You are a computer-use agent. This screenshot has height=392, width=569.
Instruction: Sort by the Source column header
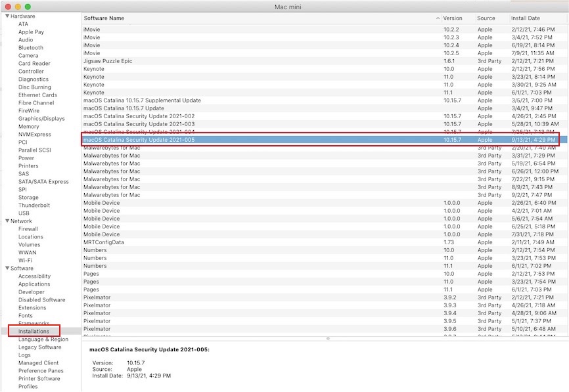pos(486,18)
